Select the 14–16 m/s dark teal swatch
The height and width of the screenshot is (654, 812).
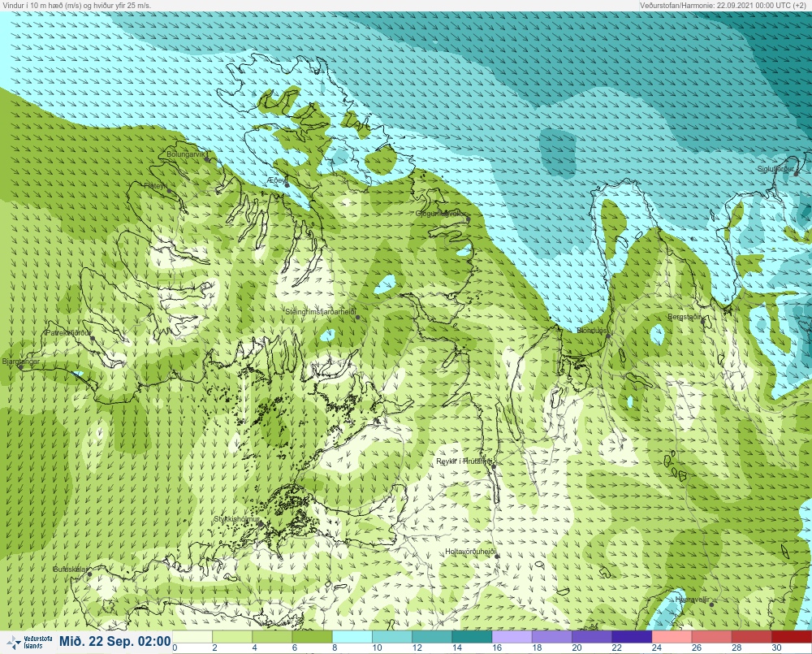point(472,637)
